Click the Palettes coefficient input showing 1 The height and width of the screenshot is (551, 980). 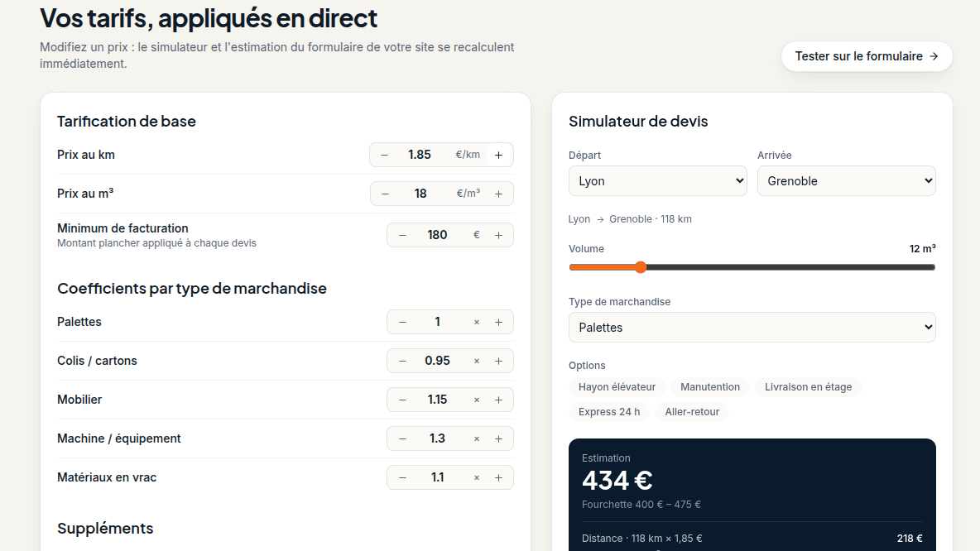(x=438, y=323)
